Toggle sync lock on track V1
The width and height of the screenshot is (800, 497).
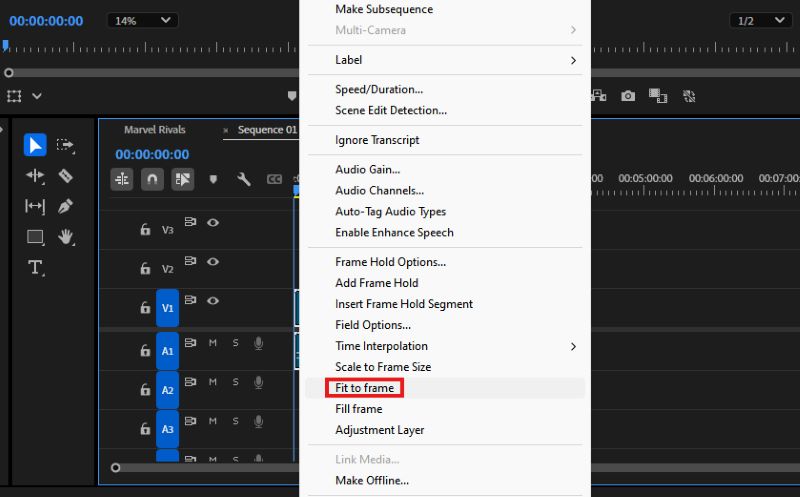click(190, 300)
